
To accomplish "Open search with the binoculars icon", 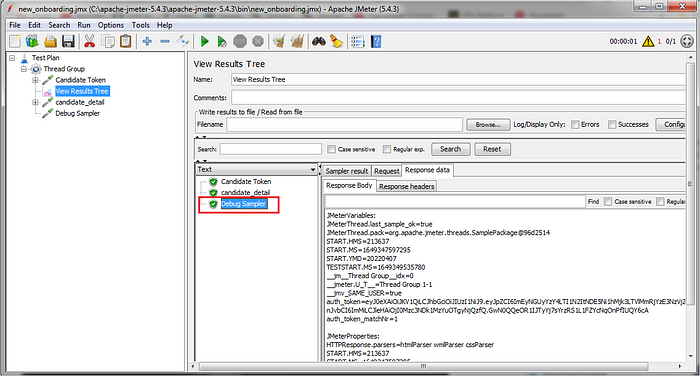I will (x=318, y=42).
